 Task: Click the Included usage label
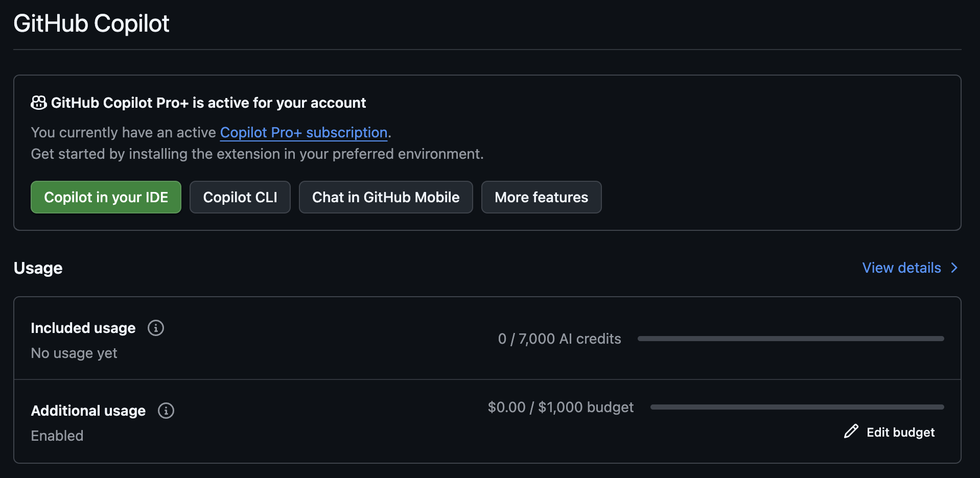(x=83, y=328)
